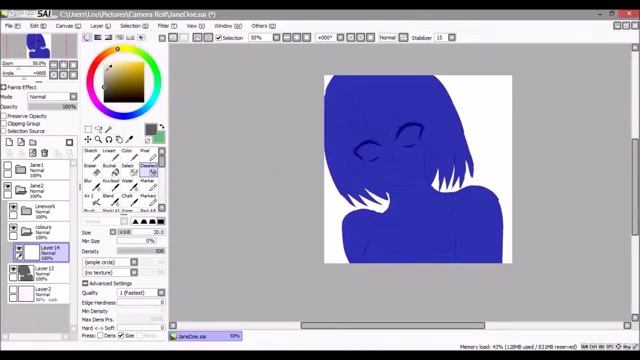Select the Rotate view tool
The width and height of the screenshot is (640, 360).
click(x=109, y=140)
